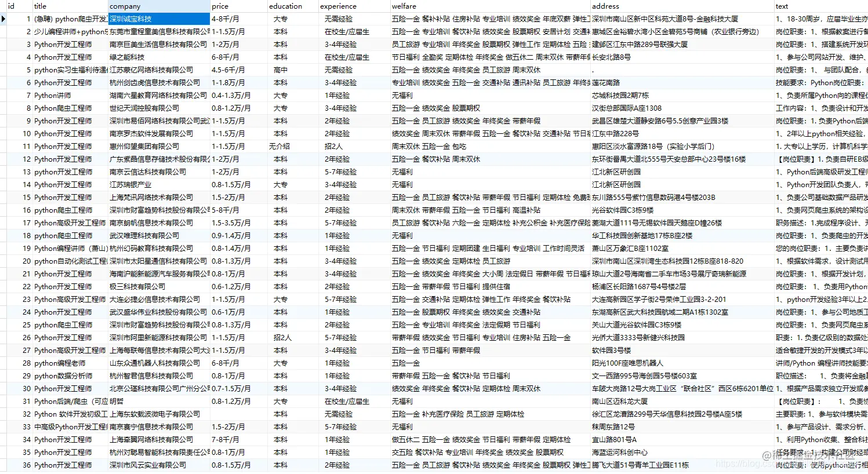Viewport: 868px width, 474px height.
Task: Click company cell 杭州智君信息技术有限公司
Action: [x=159, y=376]
